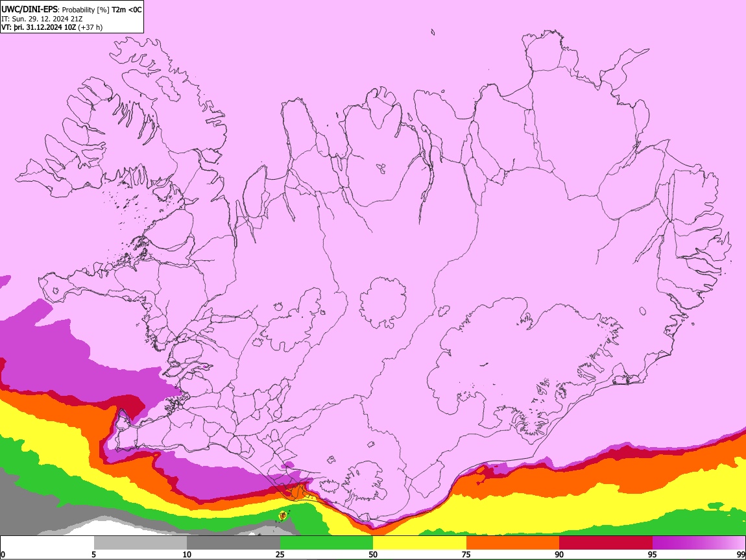Click the 'VT: þri. 31.12.2024 10Z' line
Viewport: 746px width, 560px height.
38,27
